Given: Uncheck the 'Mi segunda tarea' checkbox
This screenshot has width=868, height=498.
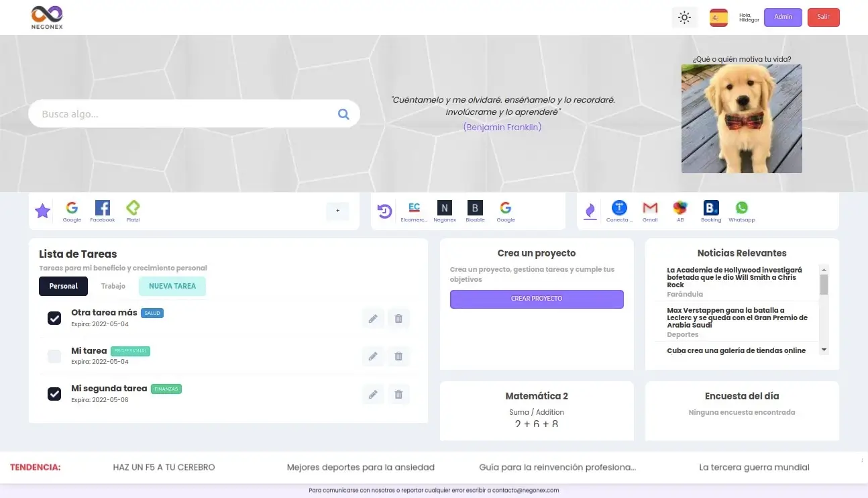Looking at the screenshot, I should pyautogui.click(x=54, y=394).
